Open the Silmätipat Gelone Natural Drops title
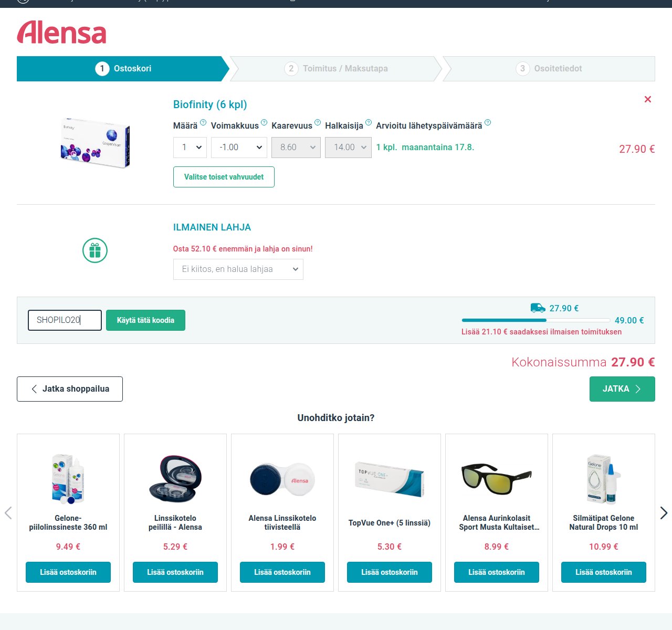The width and height of the screenshot is (672, 630). tap(604, 523)
